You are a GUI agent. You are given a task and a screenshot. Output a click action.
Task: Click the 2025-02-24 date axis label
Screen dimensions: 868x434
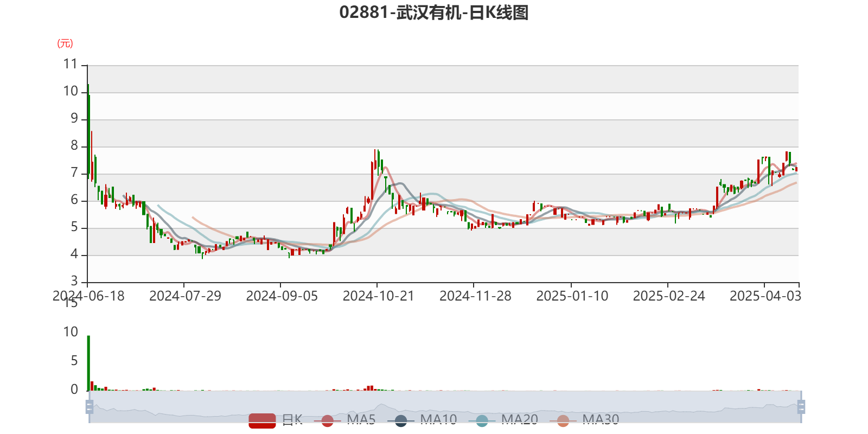669,296
